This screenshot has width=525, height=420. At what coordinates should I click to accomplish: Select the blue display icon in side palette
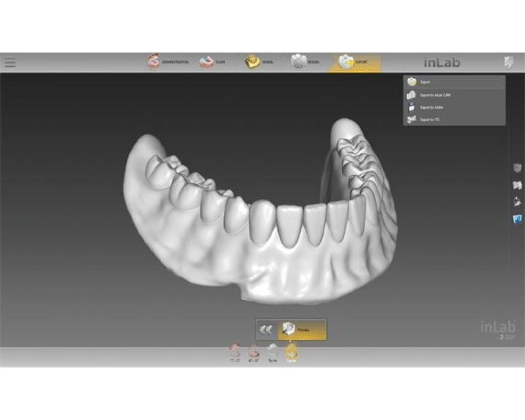pos(517,219)
